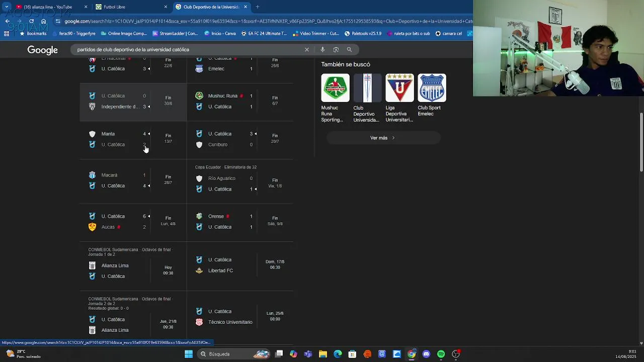This screenshot has width=644, height=362.
Task: Open File Explorer from the taskbar
Action: click(323, 354)
